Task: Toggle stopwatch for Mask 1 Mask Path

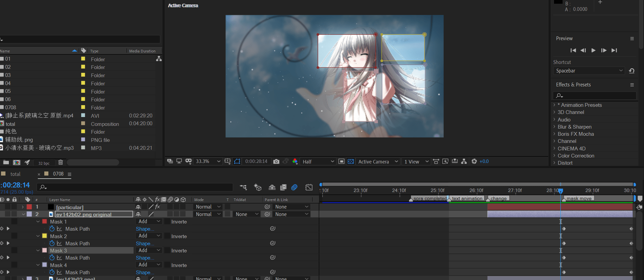Action: click(x=52, y=229)
